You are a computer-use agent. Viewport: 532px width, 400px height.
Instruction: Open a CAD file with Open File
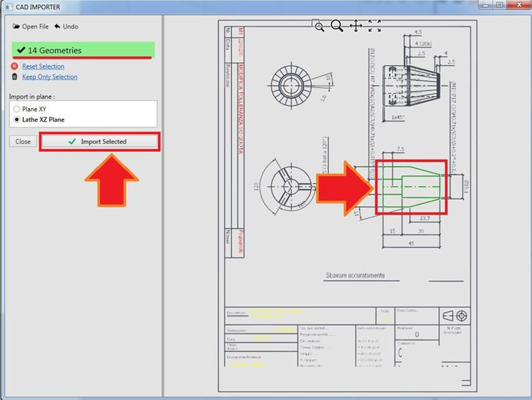tap(31, 26)
